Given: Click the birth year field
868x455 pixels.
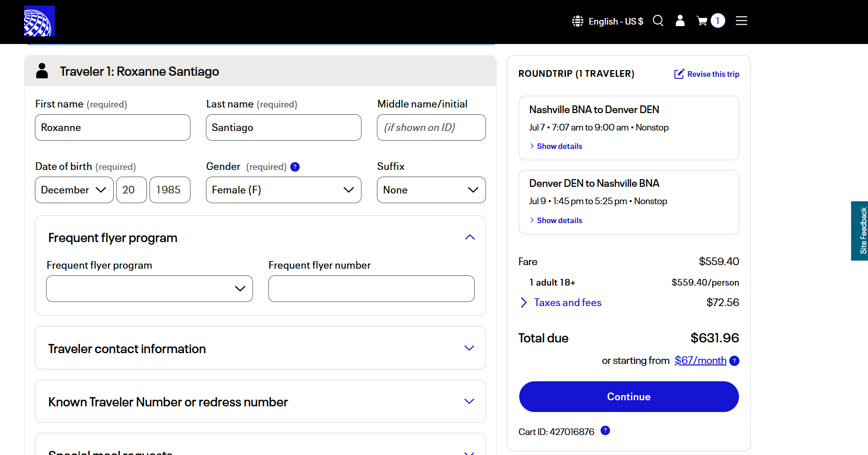Looking at the screenshot, I should tap(170, 190).
